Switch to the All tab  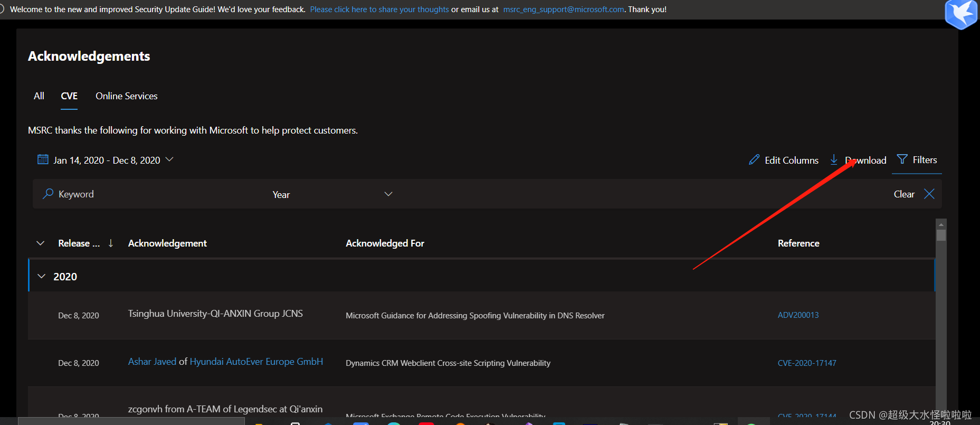(39, 96)
